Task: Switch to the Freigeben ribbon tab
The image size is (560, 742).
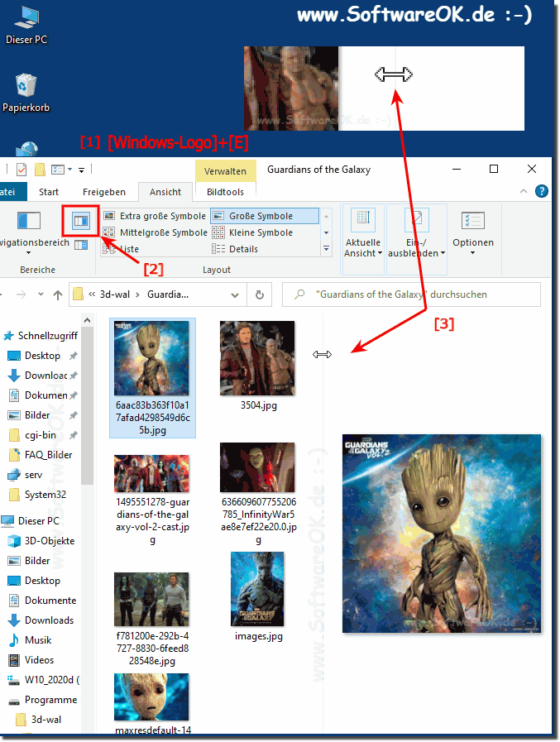Action: [x=104, y=192]
